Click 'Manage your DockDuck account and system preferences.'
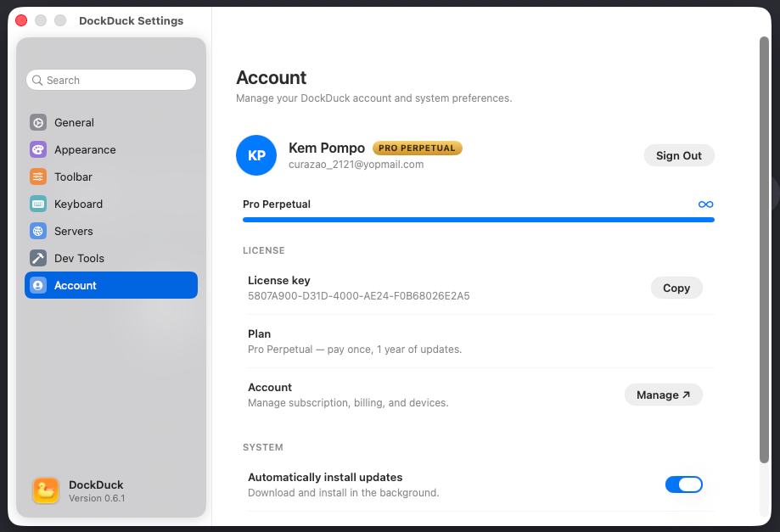The height and width of the screenshot is (532, 780). [374, 98]
